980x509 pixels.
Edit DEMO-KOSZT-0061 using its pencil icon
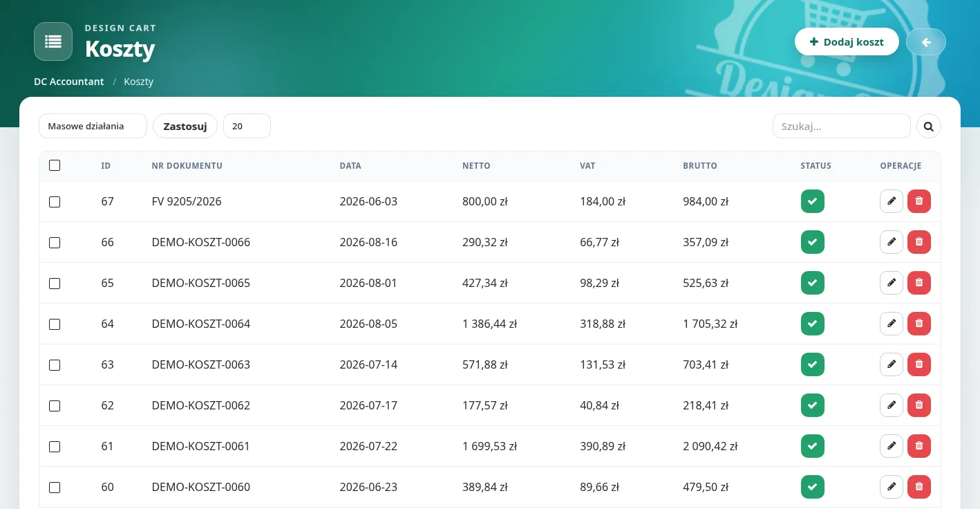click(x=892, y=446)
